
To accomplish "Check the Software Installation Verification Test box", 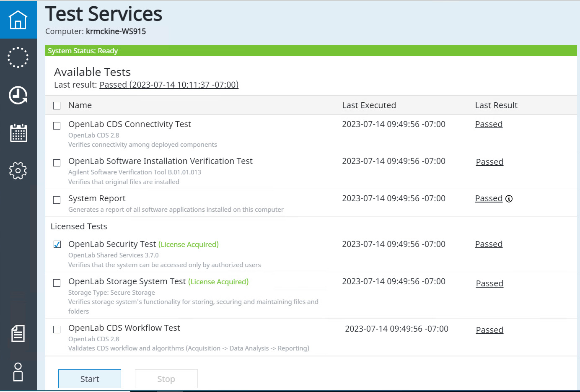I will 57,163.
